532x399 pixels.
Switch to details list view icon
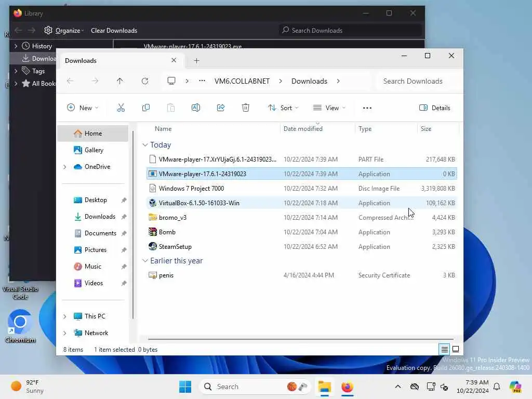(445, 349)
